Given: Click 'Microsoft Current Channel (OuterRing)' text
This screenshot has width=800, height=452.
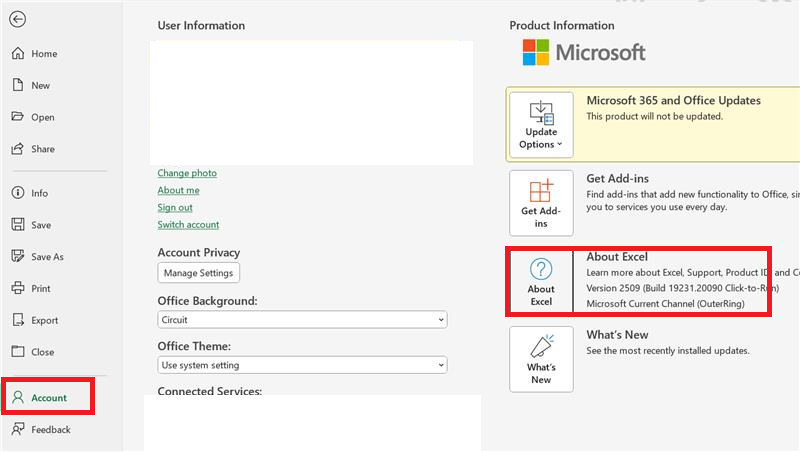Looking at the screenshot, I should [665, 304].
